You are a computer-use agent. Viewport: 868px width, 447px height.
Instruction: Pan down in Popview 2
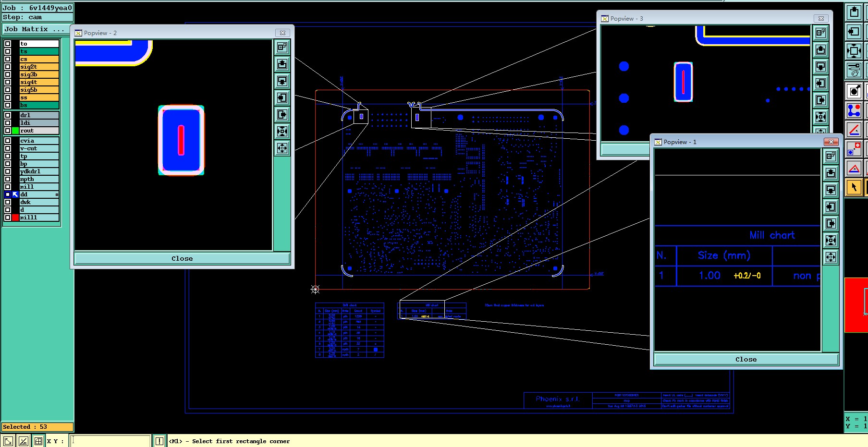[x=282, y=81]
